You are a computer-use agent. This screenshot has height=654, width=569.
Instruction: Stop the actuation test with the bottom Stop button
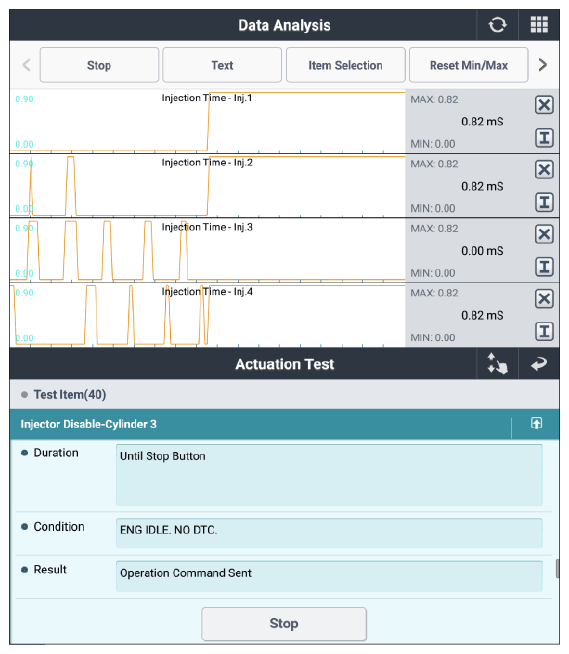pos(284,624)
